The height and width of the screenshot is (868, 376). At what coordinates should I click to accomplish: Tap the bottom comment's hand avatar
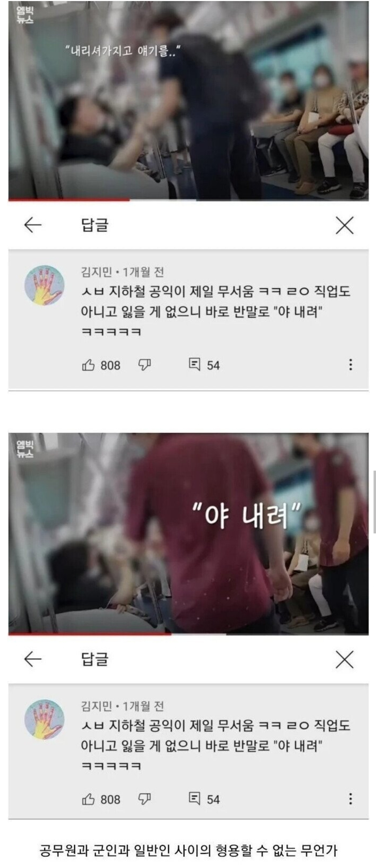(45, 720)
